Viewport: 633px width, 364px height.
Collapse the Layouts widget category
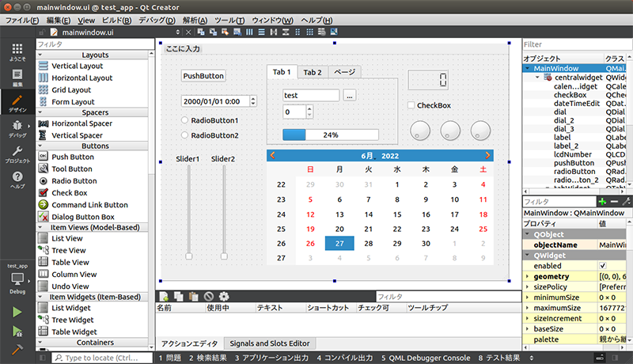tap(40, 55)
